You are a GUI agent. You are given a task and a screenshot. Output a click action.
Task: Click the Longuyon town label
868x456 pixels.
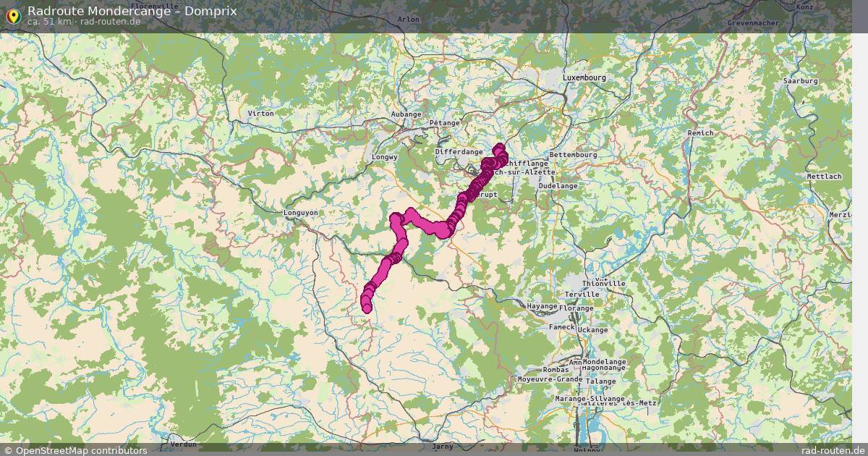[x=300, y=212]
